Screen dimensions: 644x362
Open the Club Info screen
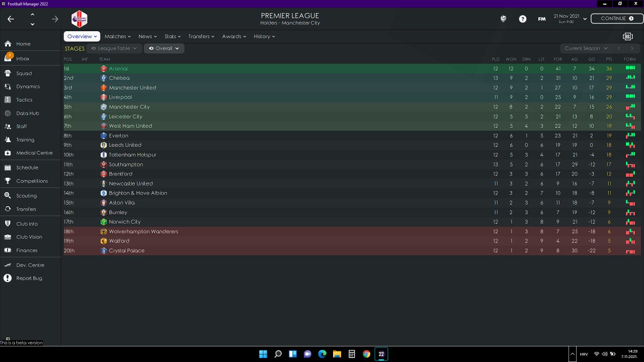click(27, 224)
